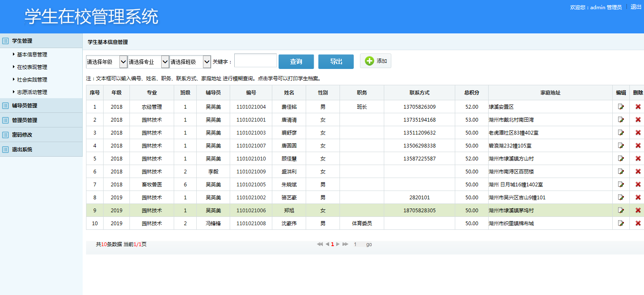Open the 请选择班级 class dropdown
This screenshot has width=644, height=295.
point(190,62)
